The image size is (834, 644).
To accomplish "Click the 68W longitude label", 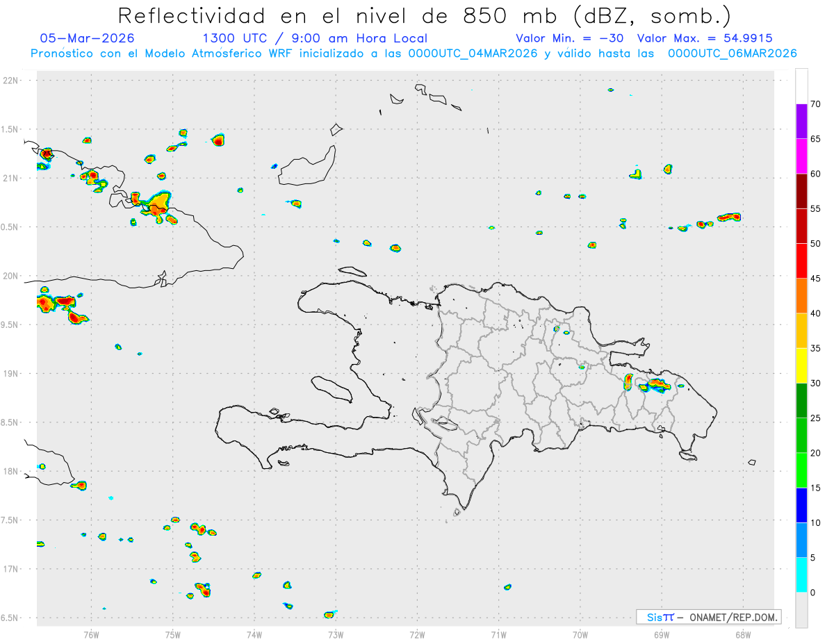I will pos(743,634).
